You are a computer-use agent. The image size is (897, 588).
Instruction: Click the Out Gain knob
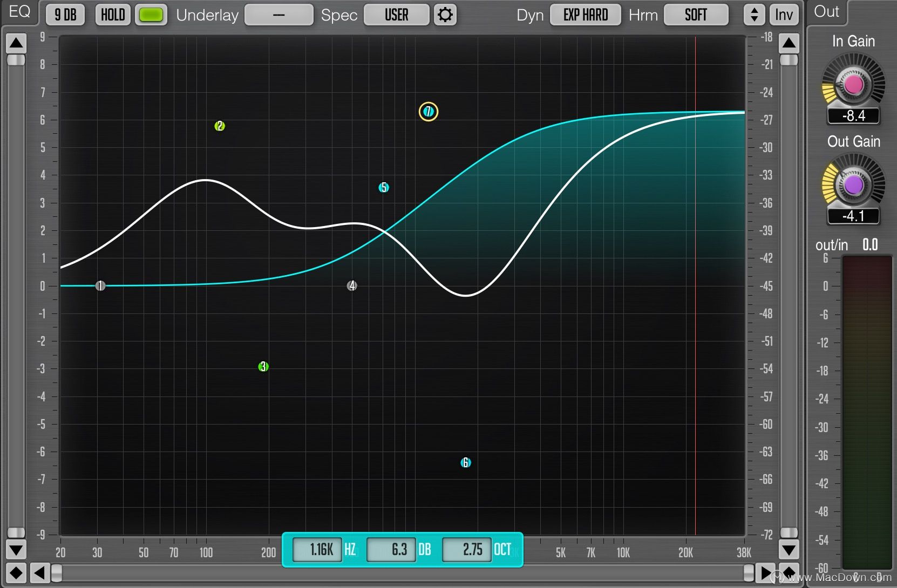coord(853,185)
